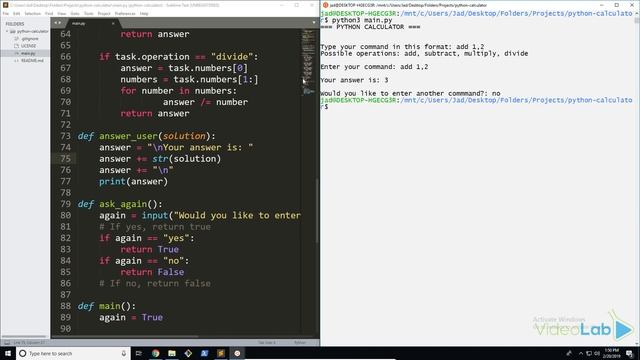Open Google Chrome from taskbar
Image resolution: width=640 pixels, height=360 pixels.
[x=156, y=353]
